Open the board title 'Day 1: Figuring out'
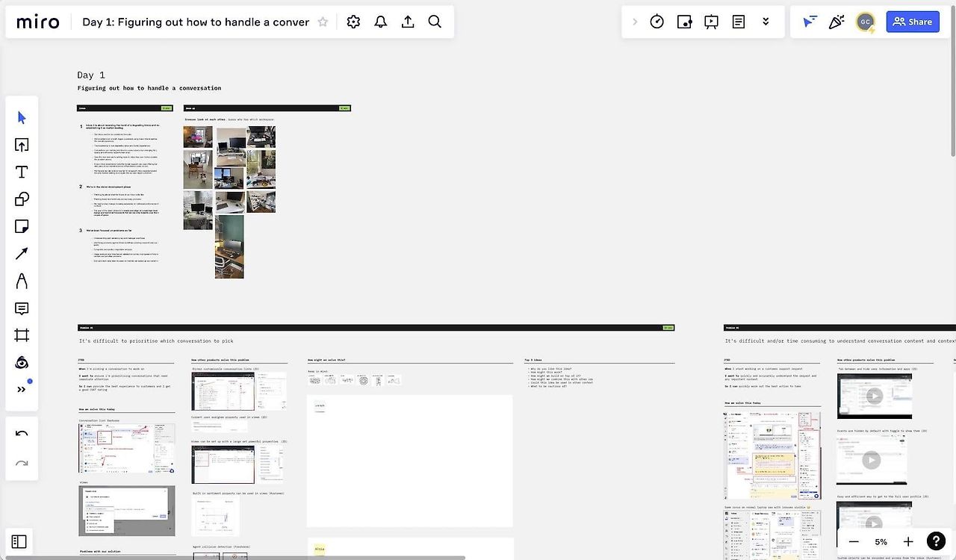 point(196,22)
